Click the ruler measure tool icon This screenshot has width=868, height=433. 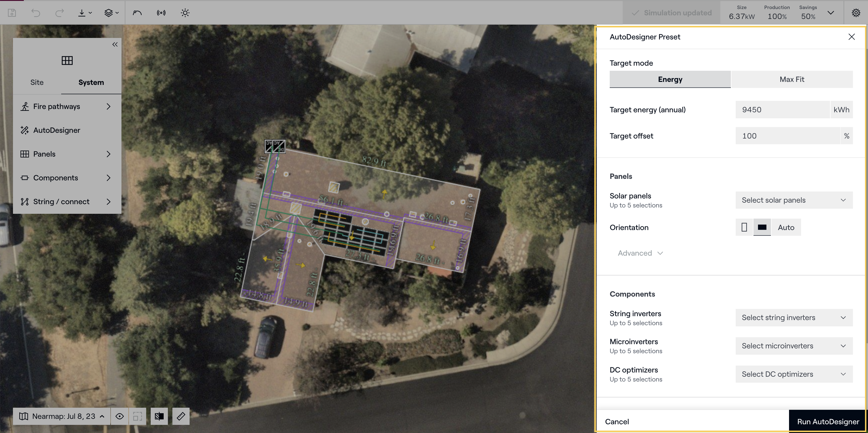(x=181, y=416)
